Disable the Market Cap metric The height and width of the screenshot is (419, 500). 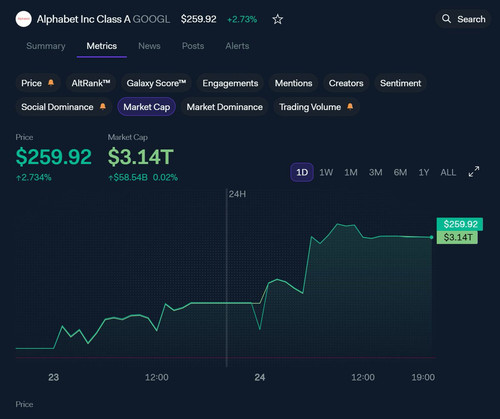(x=146, y=107)
